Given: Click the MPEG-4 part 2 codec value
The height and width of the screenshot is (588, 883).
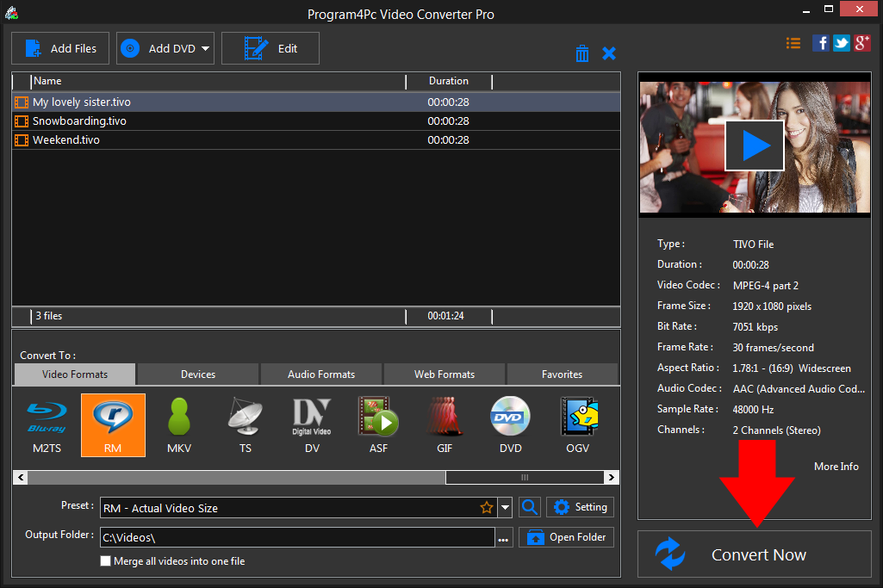Looking at the screenshot, I should (x=765, y=285).
